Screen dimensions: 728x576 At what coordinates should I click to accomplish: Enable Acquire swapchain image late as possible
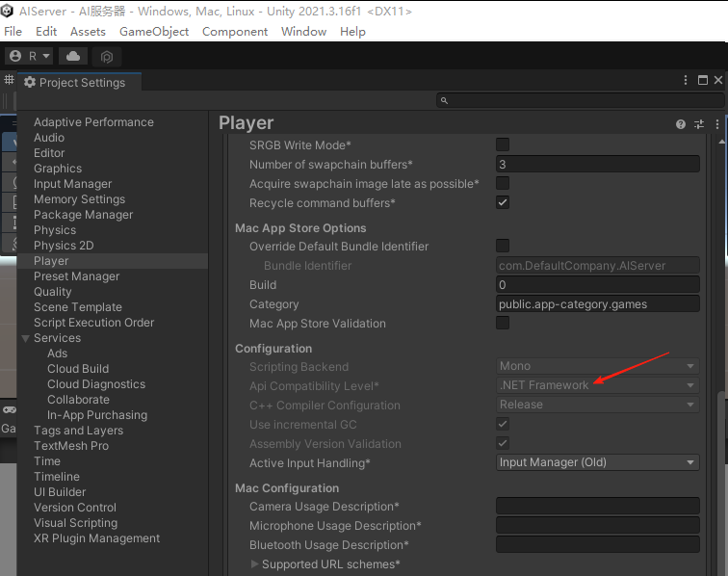[503, 183]
